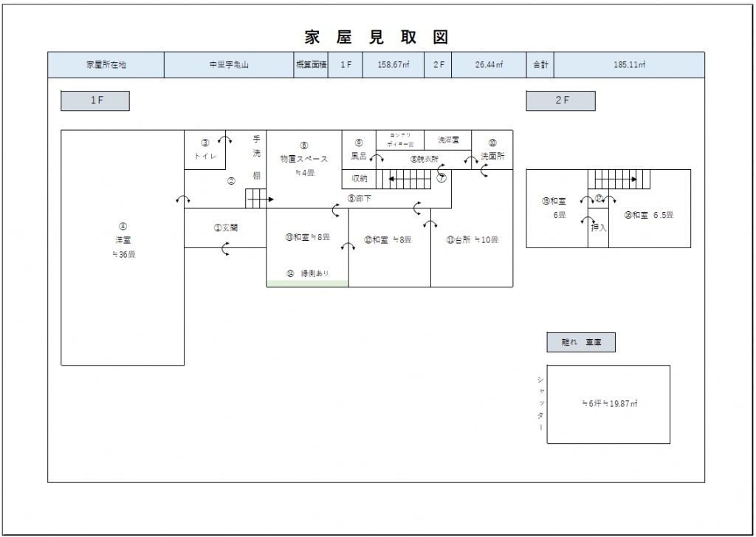Screen dimensions: 756x537
Task: Select the gray 1F floor label box
Action: (x=95, y=101)
